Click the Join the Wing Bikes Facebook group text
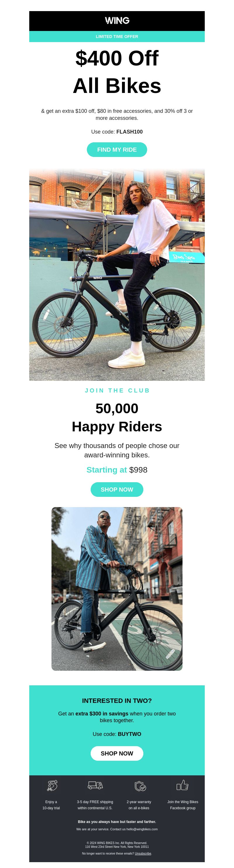The image size is (234, 868). pyautogui.click(x=183, y=805)
